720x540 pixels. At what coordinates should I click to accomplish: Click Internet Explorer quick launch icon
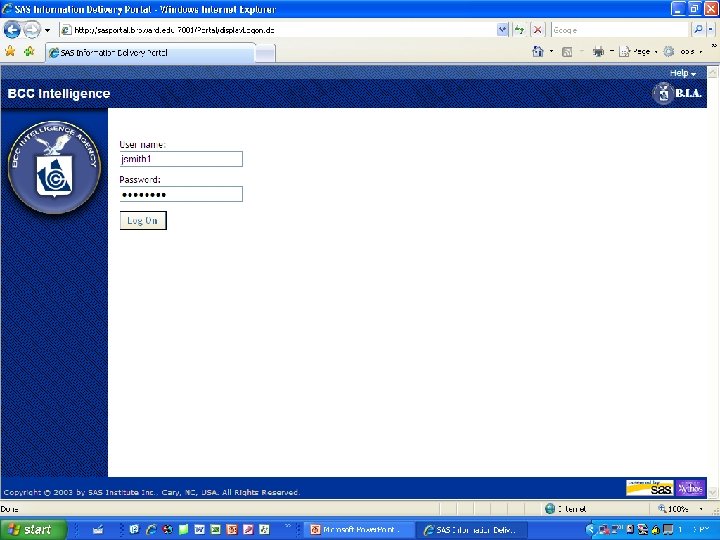coord(151,529)
